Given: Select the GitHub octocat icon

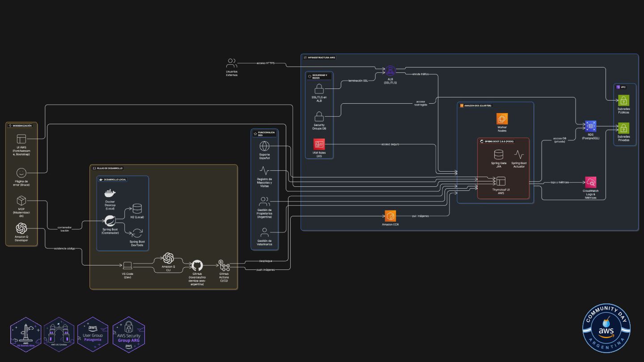Looking at the screenshot, I should click(197, 265).
